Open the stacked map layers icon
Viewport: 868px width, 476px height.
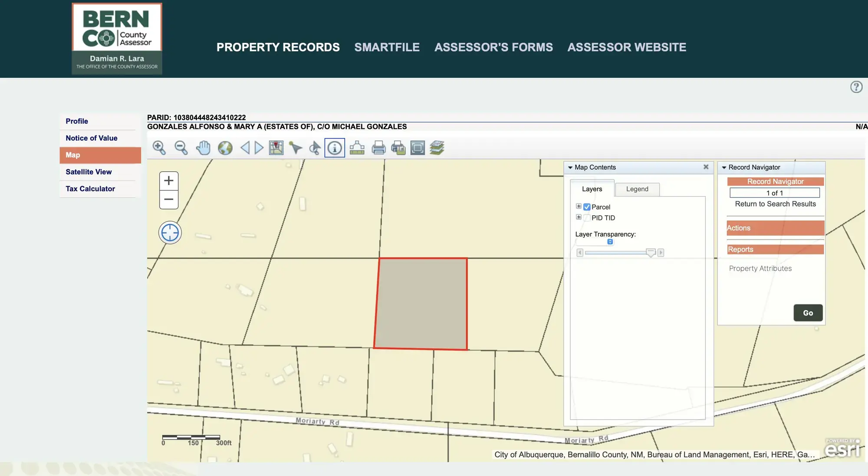click(x=437, y=148)
